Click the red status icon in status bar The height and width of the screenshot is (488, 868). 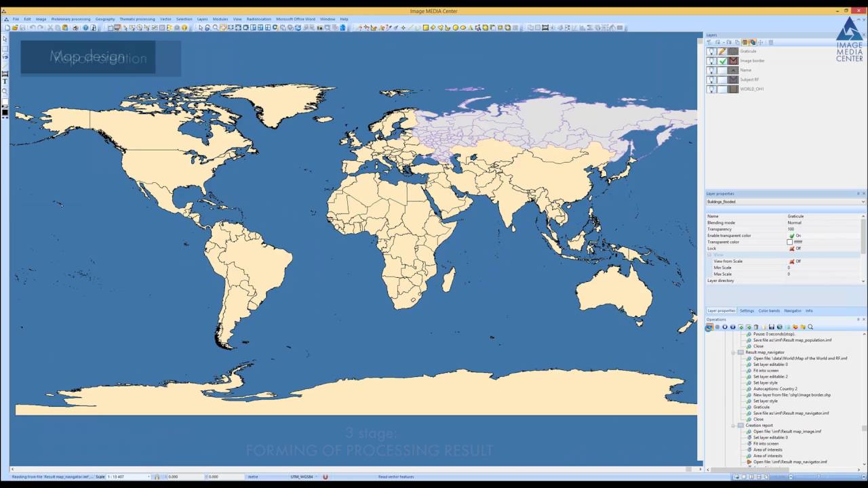point(325,476)
